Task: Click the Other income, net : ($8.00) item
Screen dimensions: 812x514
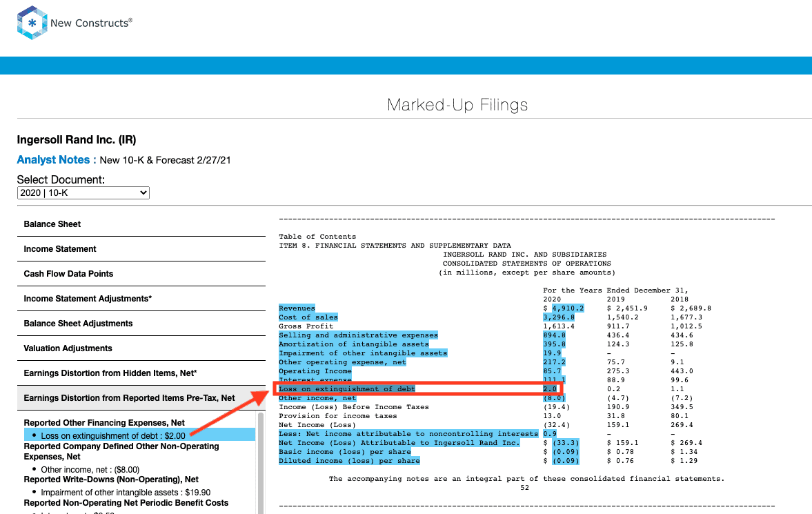Action: [x=90, y=469]
